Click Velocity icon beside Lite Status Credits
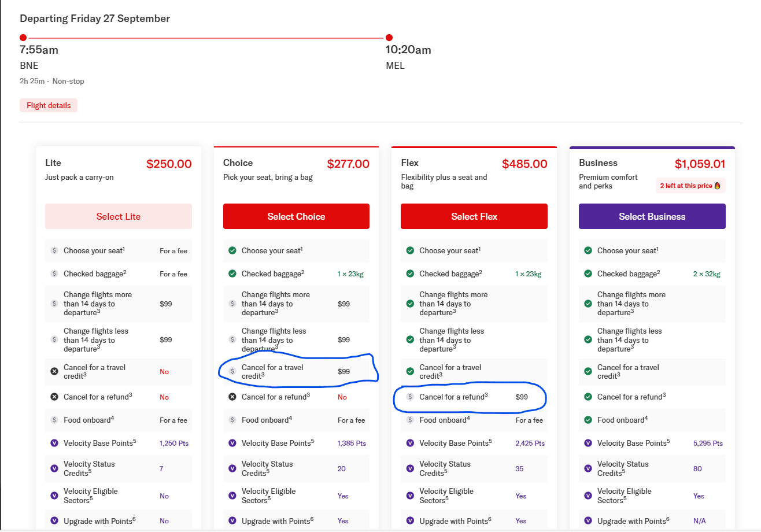Screen dimensions: 761x532 (54, 468)
